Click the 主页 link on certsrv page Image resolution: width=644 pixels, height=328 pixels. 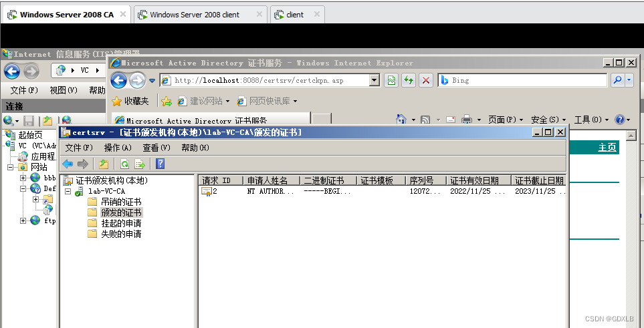pyautogui.click(x=607, y=148)
